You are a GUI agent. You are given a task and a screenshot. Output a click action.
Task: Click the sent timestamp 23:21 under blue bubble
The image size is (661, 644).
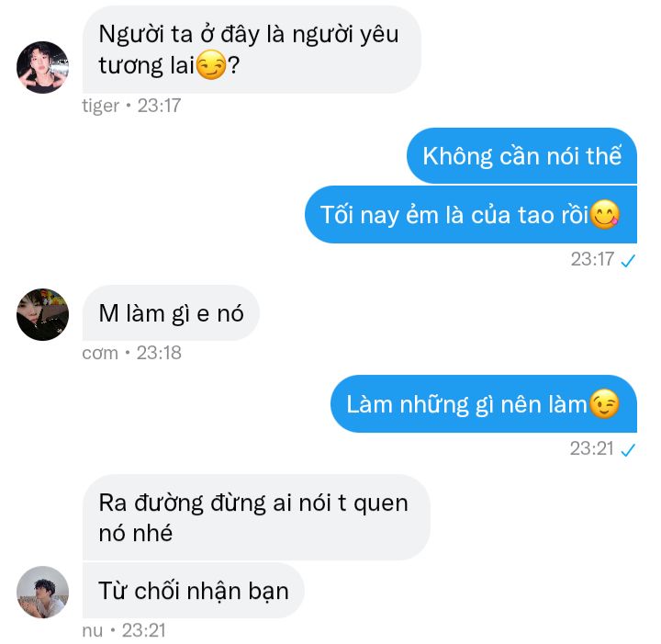(592, 448)
